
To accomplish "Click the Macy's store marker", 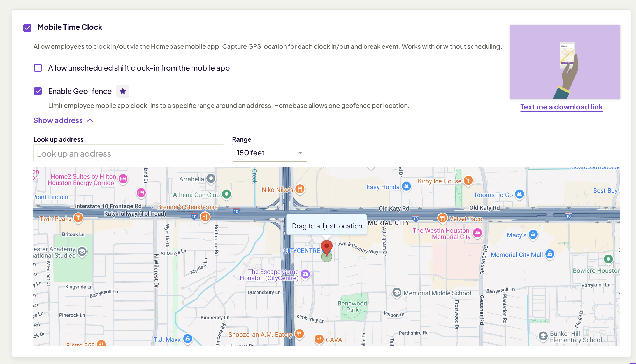I will point(533,235).
